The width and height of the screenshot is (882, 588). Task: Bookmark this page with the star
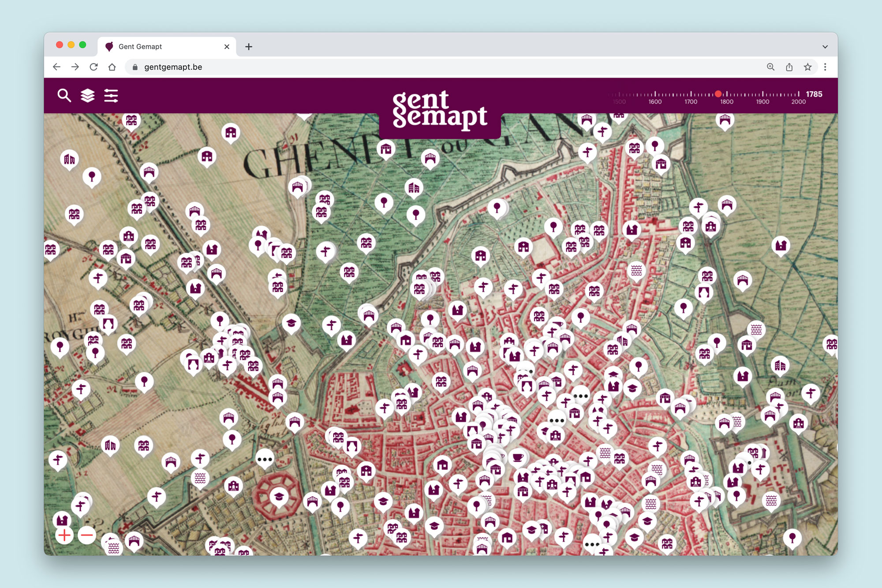(x=807, y=67)
